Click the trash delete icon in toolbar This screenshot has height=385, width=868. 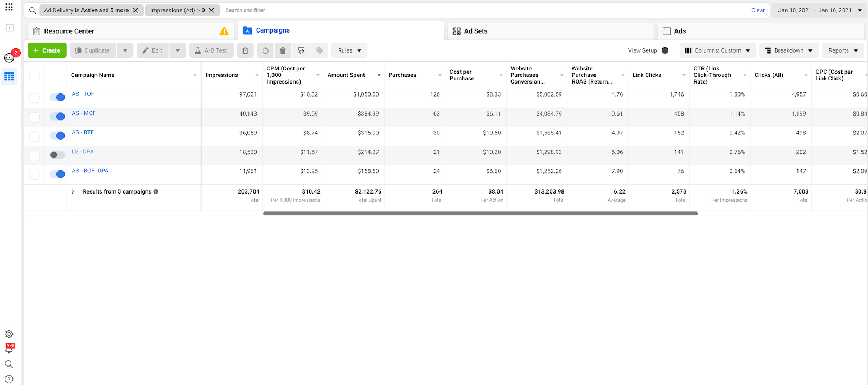[283, 50]
